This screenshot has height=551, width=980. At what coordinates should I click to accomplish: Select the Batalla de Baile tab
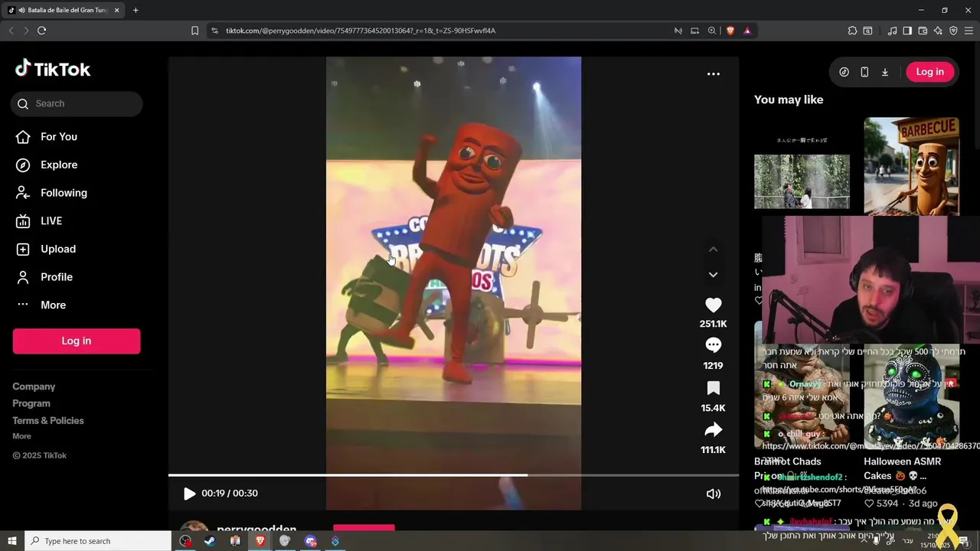click(64, 10)
